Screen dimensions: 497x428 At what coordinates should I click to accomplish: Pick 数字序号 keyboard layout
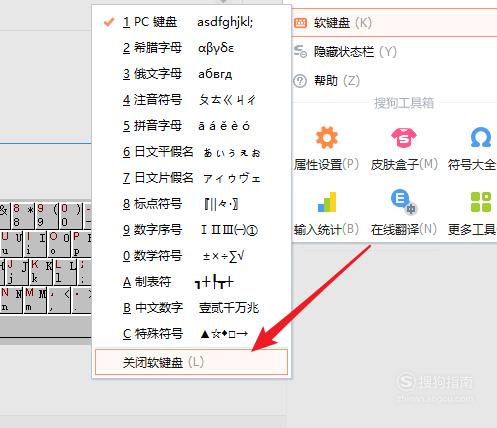point(191,230)
